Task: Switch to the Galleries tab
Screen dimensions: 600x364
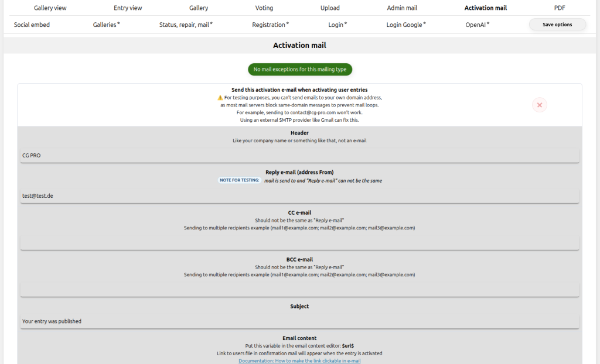Action: [107, 25]
